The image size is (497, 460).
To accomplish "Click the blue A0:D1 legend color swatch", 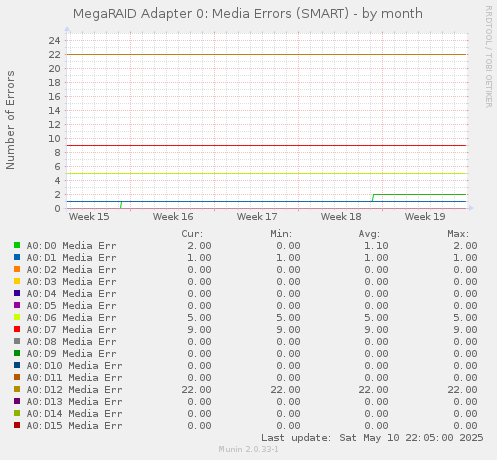I will pos(17,257).
